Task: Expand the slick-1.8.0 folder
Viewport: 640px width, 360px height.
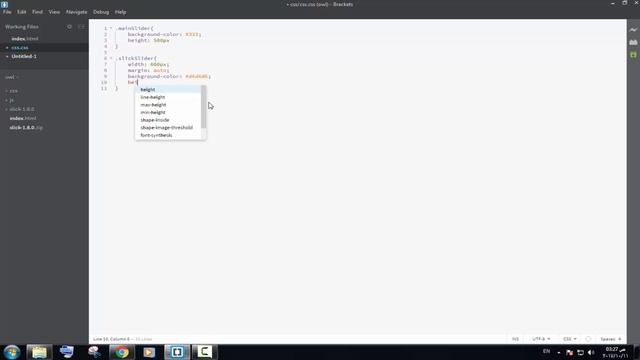Action: coord(22,109)
